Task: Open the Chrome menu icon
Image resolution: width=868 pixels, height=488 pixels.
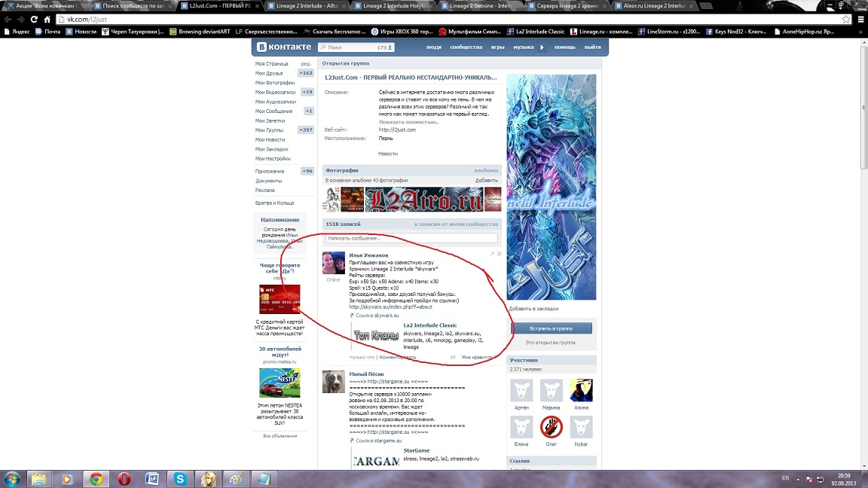Action: click(x=860, y=20)
